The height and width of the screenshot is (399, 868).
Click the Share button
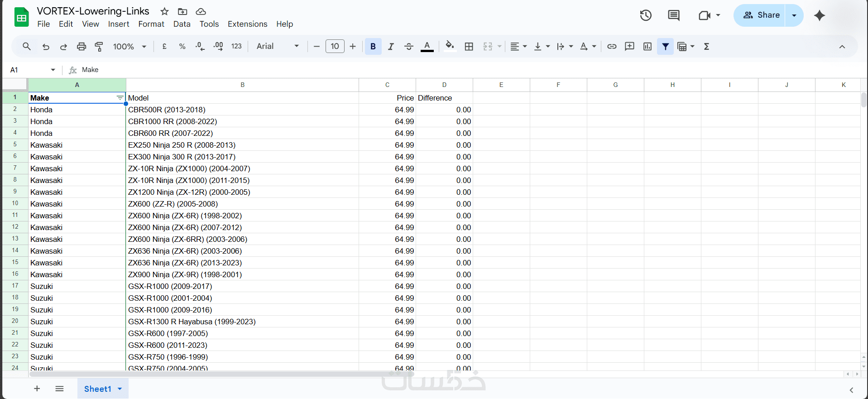761,15
